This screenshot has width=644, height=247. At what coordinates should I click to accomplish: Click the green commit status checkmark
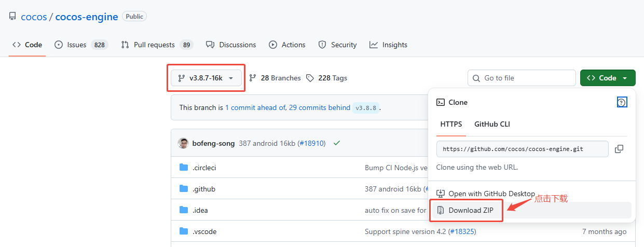pos(337,143)
